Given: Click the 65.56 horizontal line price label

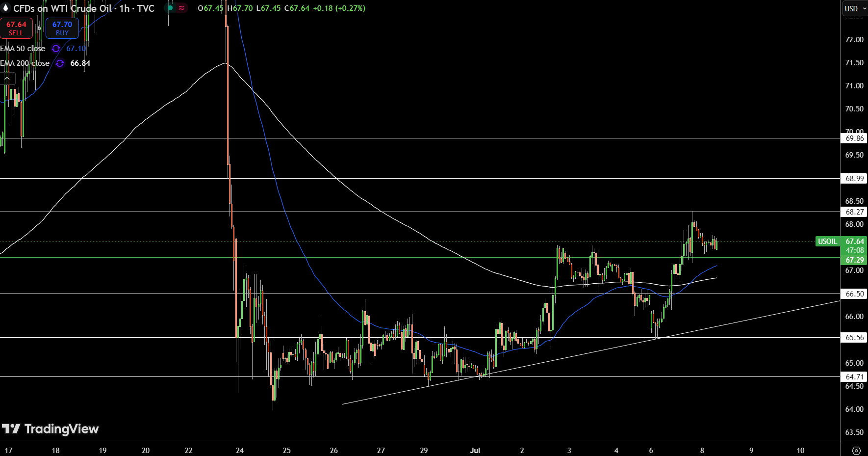Looking at the screenshot, I should tap(854, 338).
